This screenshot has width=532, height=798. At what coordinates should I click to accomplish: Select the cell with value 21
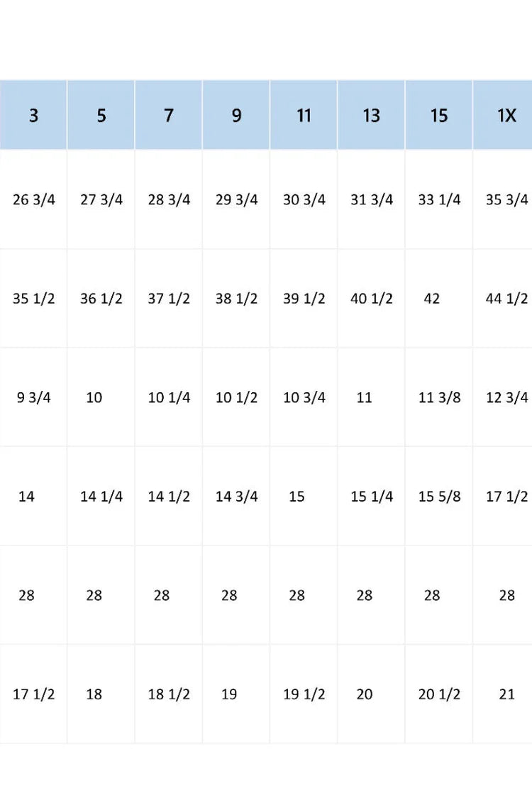[x=502, y=694]
